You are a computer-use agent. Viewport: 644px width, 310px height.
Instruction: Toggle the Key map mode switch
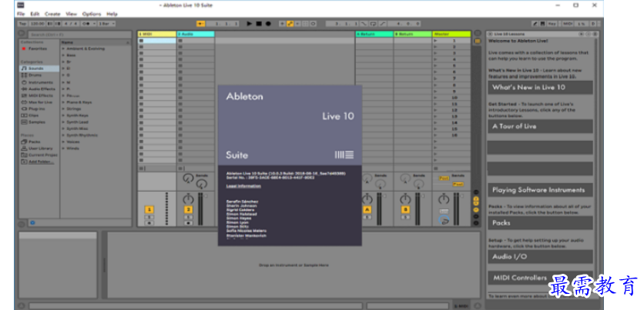[x=552, y=24]
